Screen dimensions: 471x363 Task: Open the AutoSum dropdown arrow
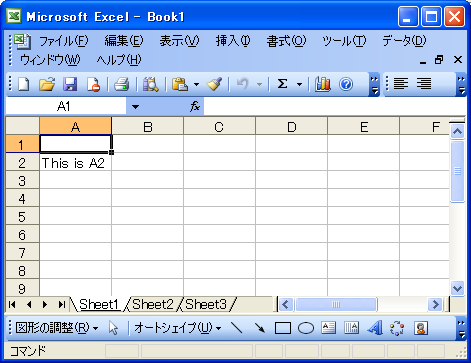(x=299, y=84)
